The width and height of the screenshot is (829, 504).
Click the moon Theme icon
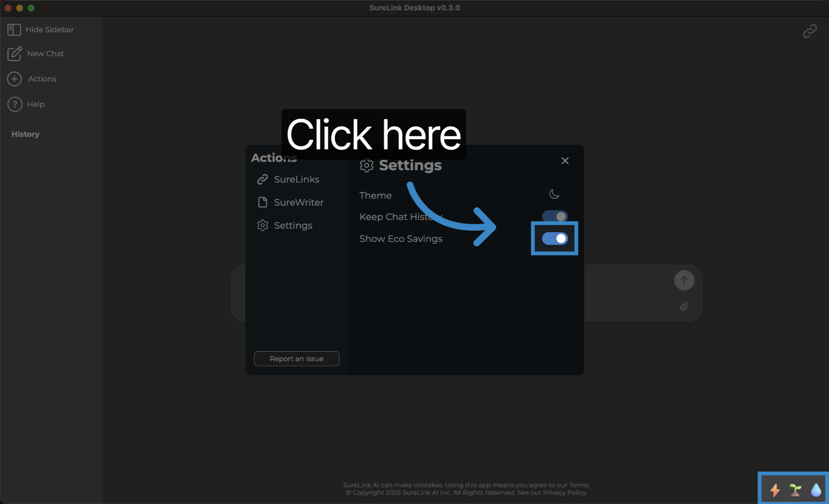click(x=554, y=194)
